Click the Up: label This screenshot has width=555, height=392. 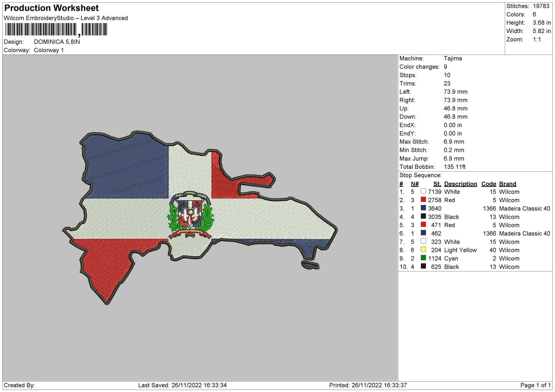tap(404, 109)
